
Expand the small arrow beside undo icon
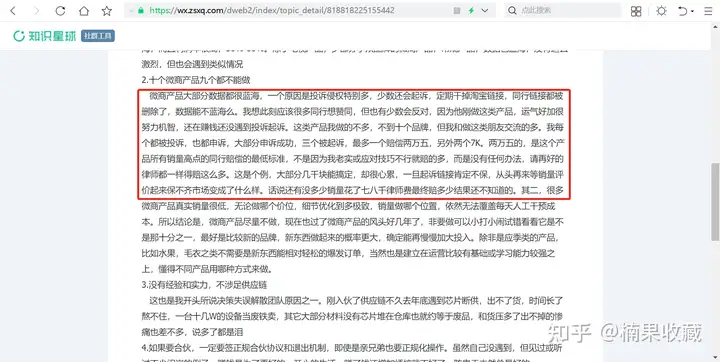[x=692, y=11]
